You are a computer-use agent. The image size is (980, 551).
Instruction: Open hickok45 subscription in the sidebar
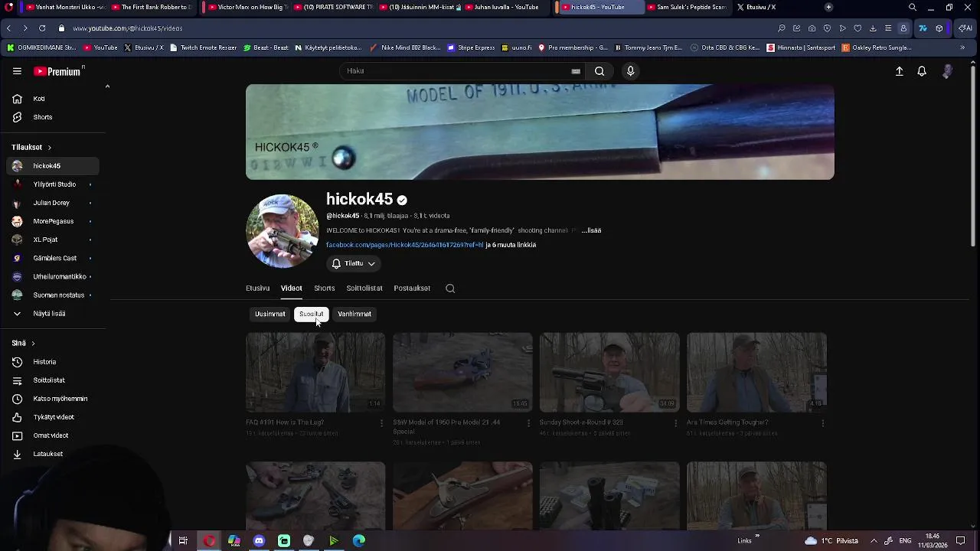(53, 166)
